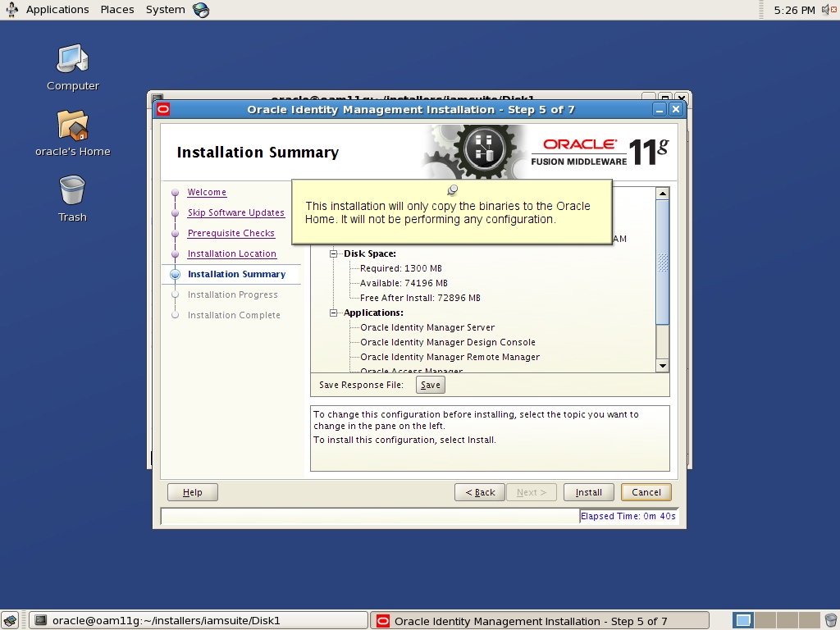Viewport: 840px width, 630px height.
Task: Click the Oracle logo icon in the installer title bar
Action: (x=162, y=108)
